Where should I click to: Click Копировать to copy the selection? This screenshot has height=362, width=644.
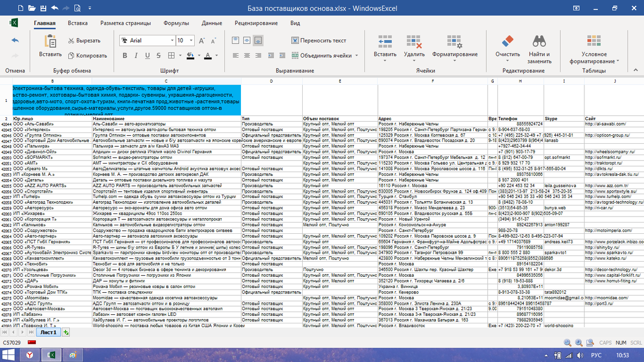[x=87, y=55]
